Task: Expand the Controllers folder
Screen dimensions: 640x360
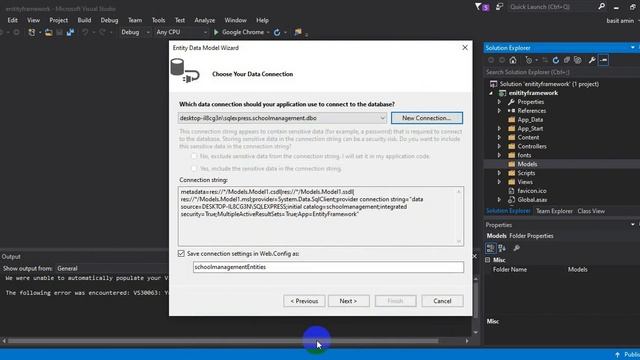Action: point(499,146)
